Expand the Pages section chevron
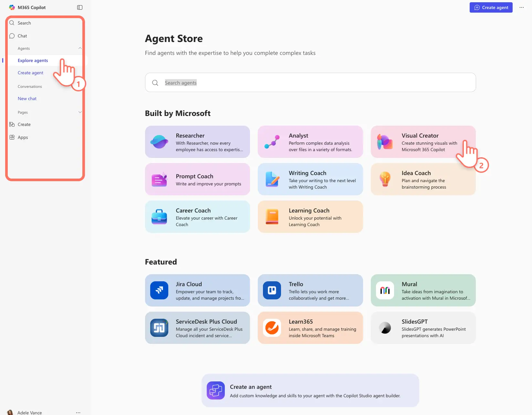Viewport: 532px width, 415px height. pos(80,112)
